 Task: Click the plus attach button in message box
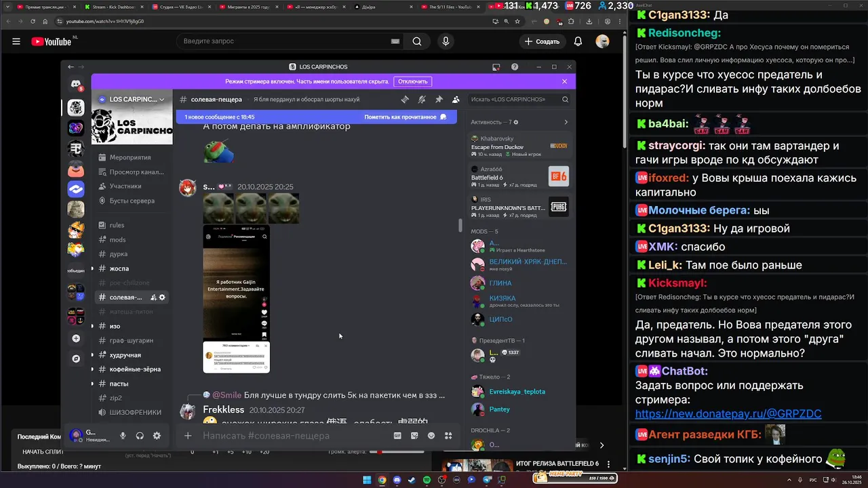188,436
